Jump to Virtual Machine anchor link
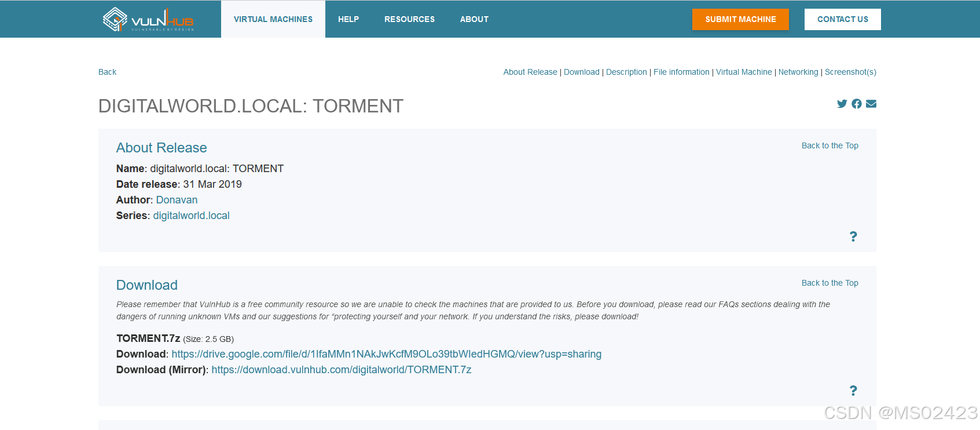980x430 pixels. tap(744, 72)
